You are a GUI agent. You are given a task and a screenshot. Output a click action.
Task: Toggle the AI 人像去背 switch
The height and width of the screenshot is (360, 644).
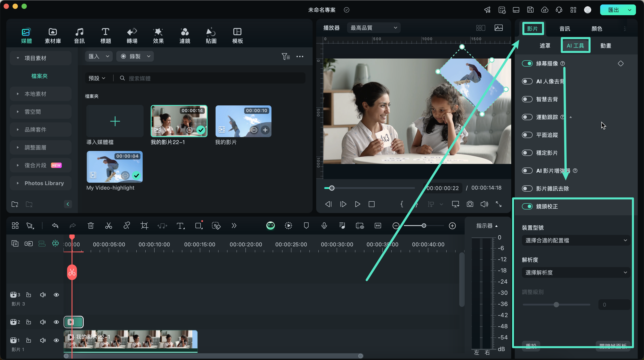527,81
